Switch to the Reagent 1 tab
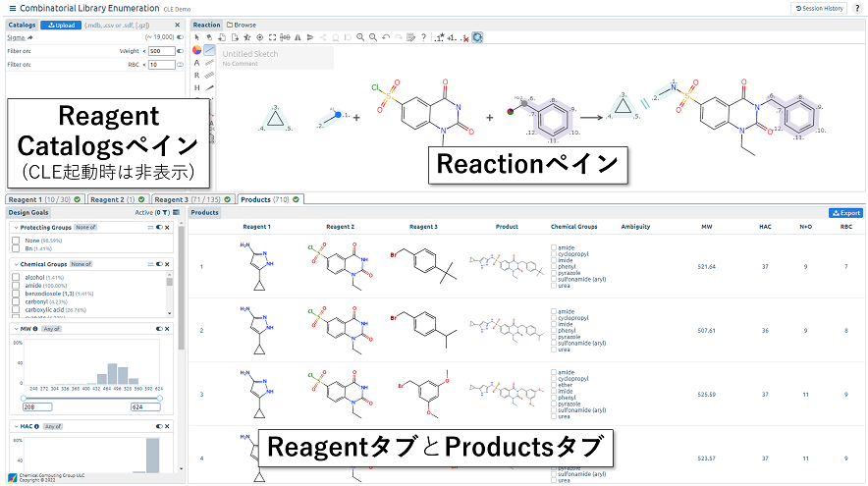Image resolution: width=868 pixels, height=486 pixels. [44, 199]
